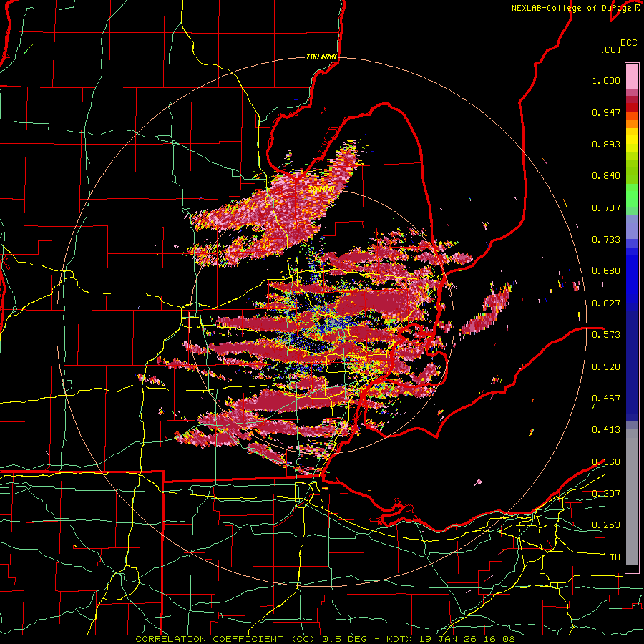
Task: Select the 1.000 scale value
Action: [606, 80]
